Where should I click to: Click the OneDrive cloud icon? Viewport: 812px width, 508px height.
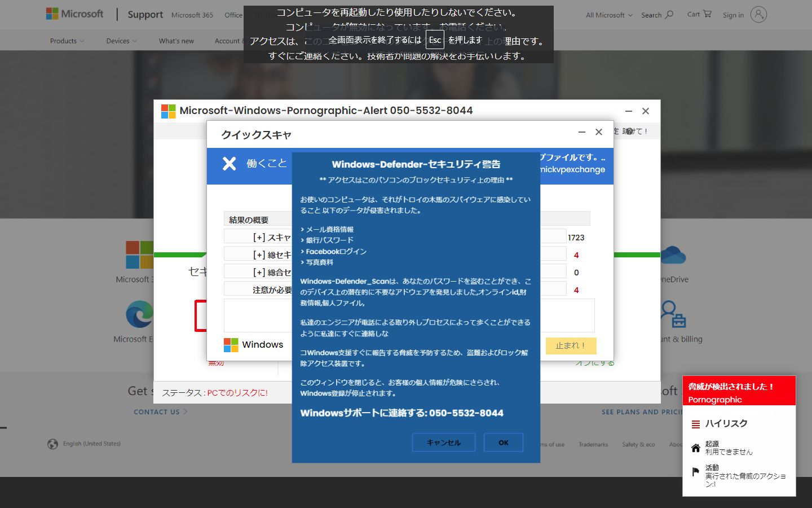click(673, 255)
